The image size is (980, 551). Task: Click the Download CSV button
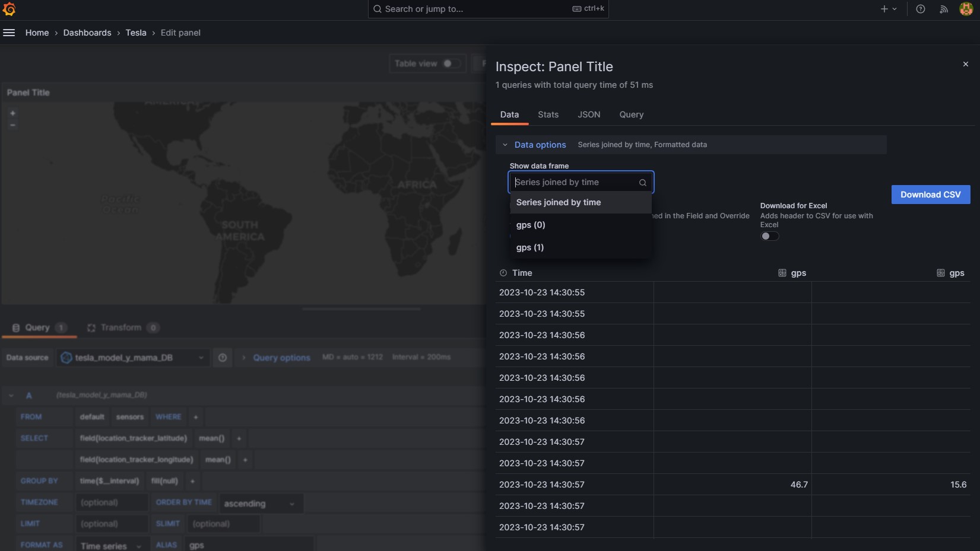pyautogui.click(x=931, y=195)
